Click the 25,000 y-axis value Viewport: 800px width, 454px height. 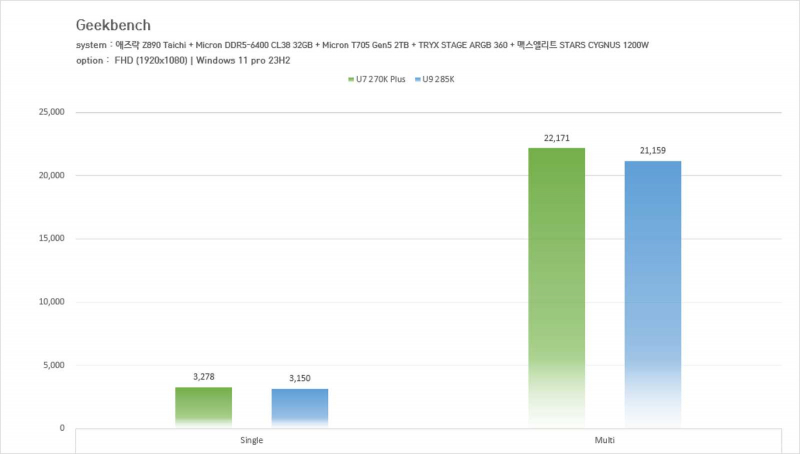pos(49,112)
